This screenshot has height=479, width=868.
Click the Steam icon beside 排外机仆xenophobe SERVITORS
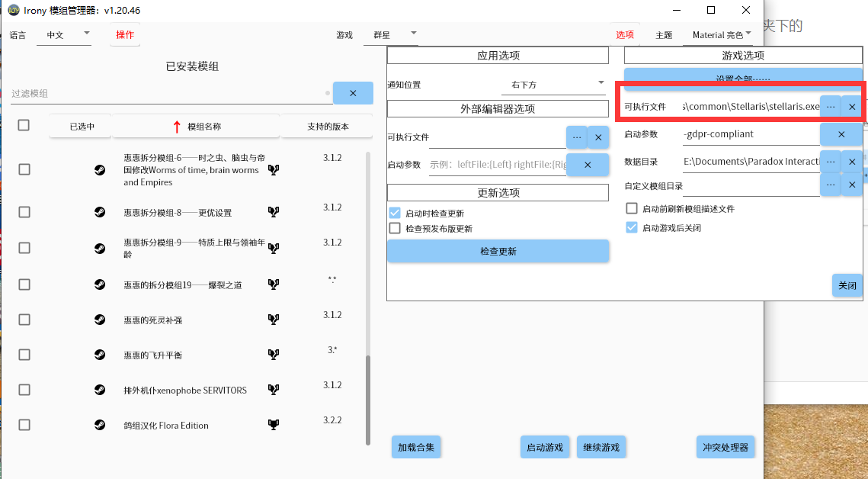(100, 390)
